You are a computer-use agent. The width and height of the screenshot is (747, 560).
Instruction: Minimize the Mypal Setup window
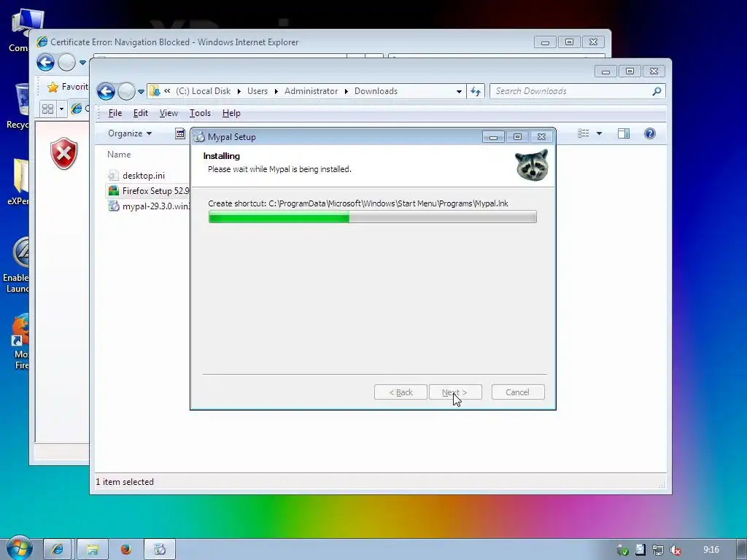494,137
